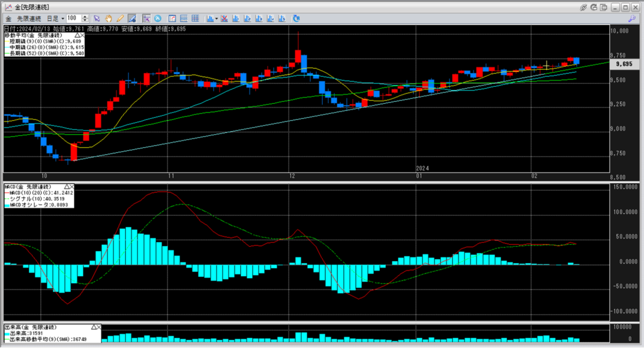Select the pencil drawing tool

click(x=119, y=19)
